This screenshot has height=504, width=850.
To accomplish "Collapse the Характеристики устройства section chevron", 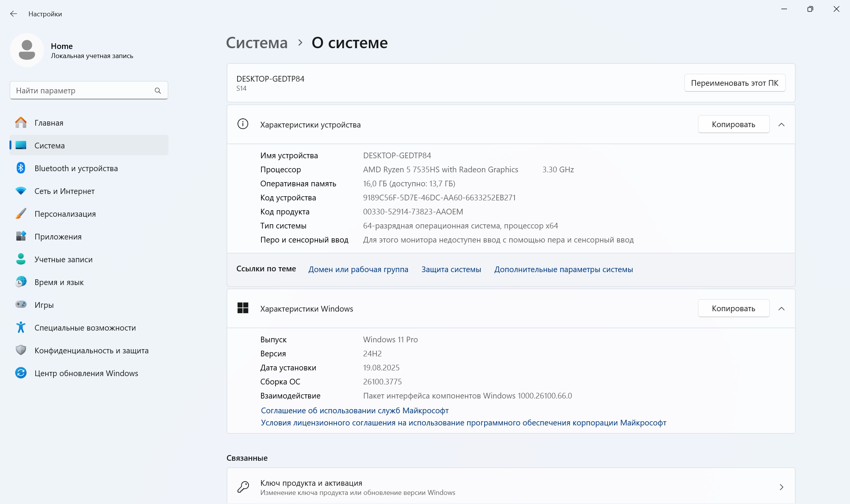I will [x=781, y=124].
